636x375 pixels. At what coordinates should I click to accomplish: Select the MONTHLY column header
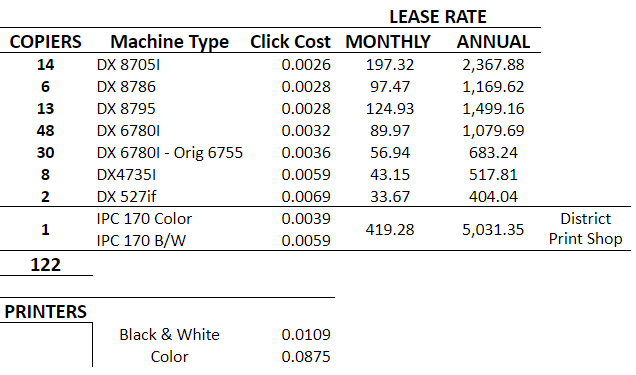[388, 42]
